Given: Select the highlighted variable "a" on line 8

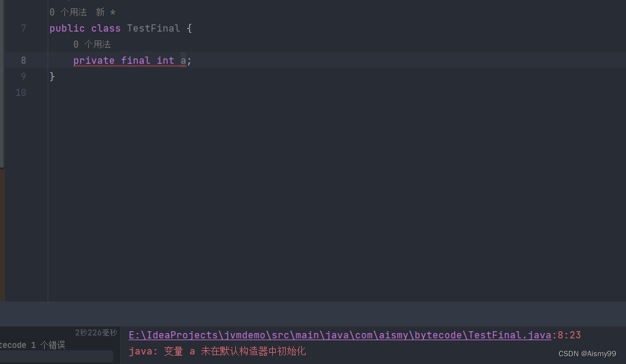Looking at the screenshot, I should coord(183,60).
